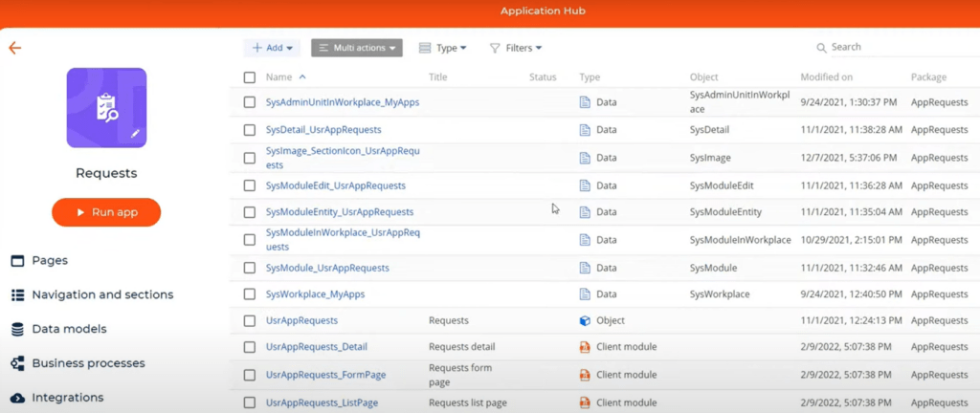Open SysModuleEntity_UsrAppRequests link

(x=340, y=212)
